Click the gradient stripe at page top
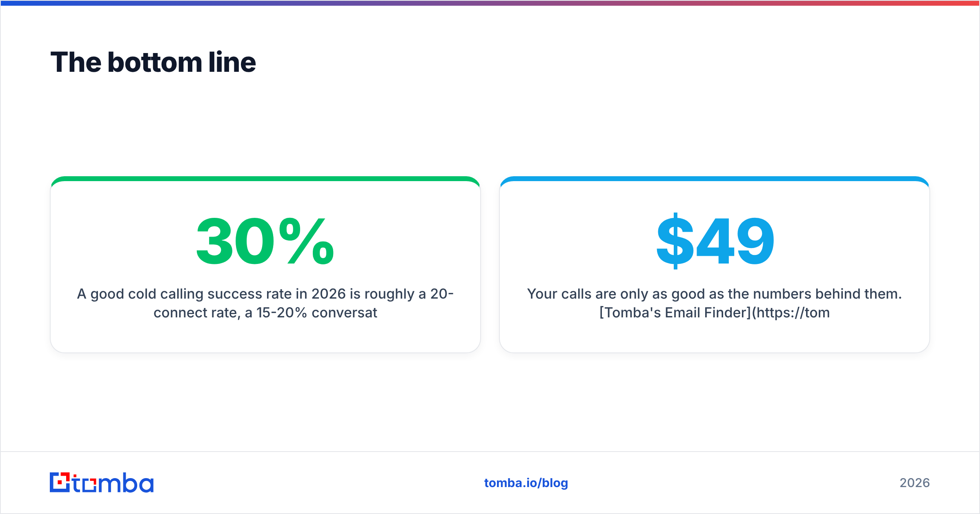The width and height of the screenshot is (980, 514). (x=490, y=3)
